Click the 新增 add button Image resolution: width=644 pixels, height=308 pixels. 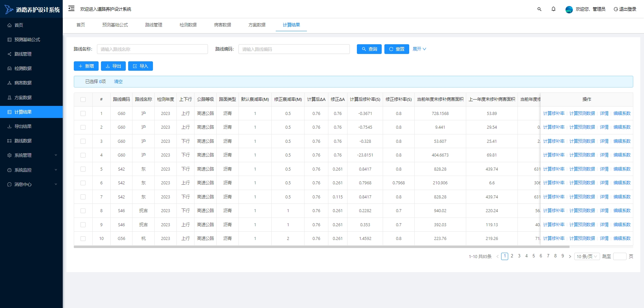[86, 66]
